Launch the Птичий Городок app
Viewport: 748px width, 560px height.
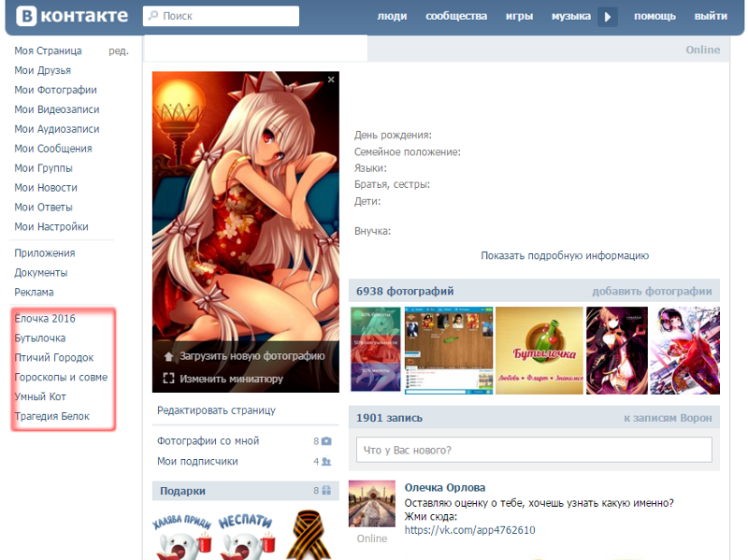[x=54, y=358]
